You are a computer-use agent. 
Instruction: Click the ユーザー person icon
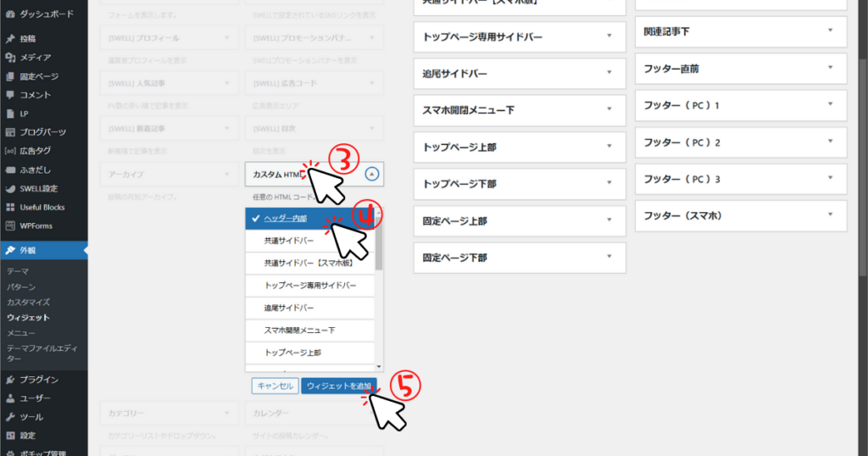click(10, 398)
